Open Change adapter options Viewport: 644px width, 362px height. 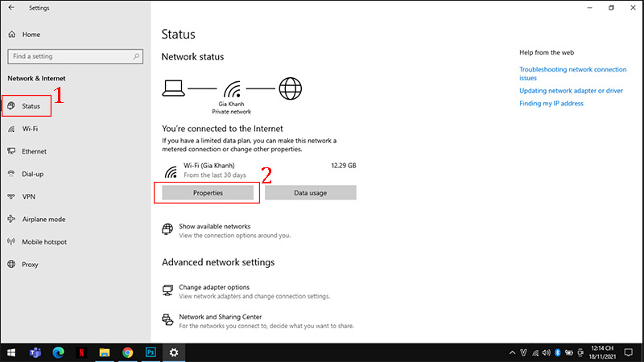click(x=214, y=287)
